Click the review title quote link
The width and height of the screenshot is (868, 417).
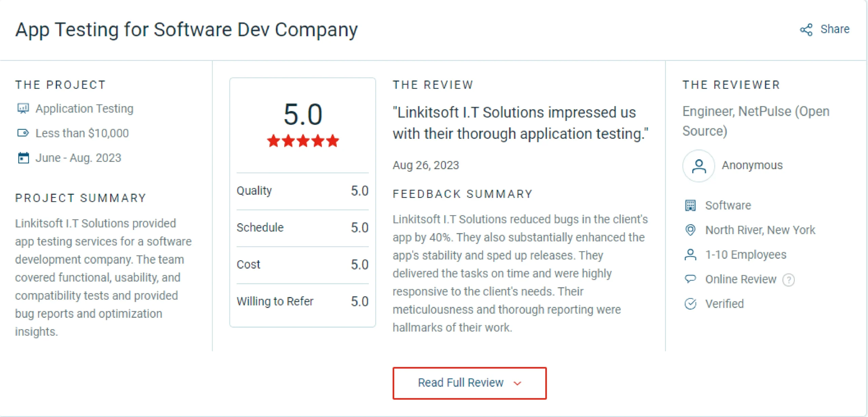521,123
